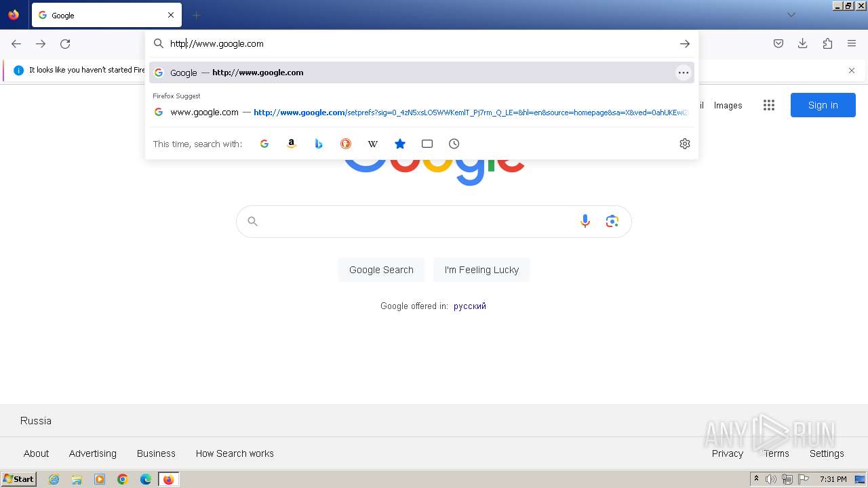868x488 pixels.
Task: Open the list all tabs dropdown
Action: 791,15
